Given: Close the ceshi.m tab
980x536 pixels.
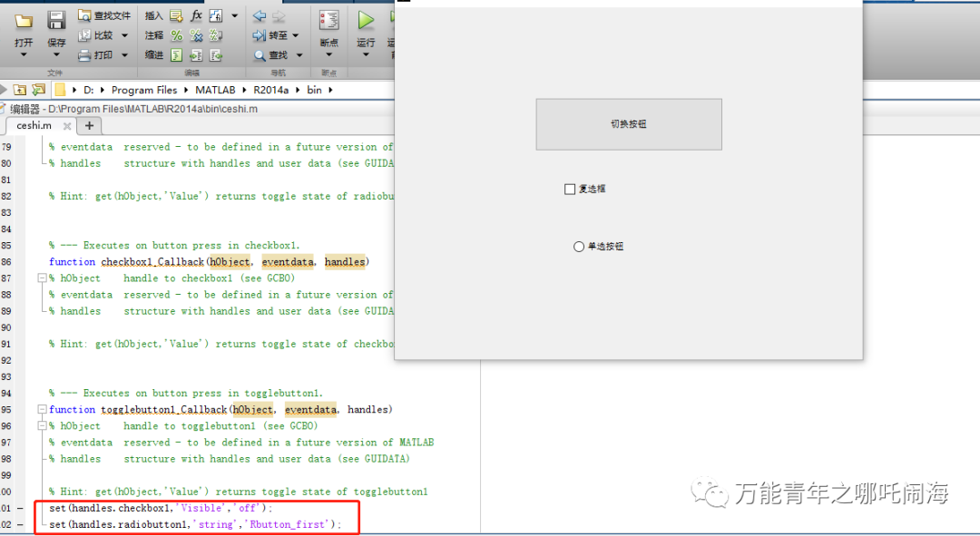Looking at the screenshot, I should (67, 126).
